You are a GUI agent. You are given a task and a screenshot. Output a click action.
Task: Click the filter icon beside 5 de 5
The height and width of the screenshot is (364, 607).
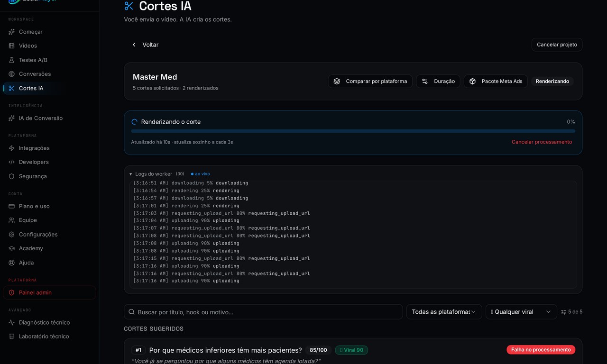[563, 312]
